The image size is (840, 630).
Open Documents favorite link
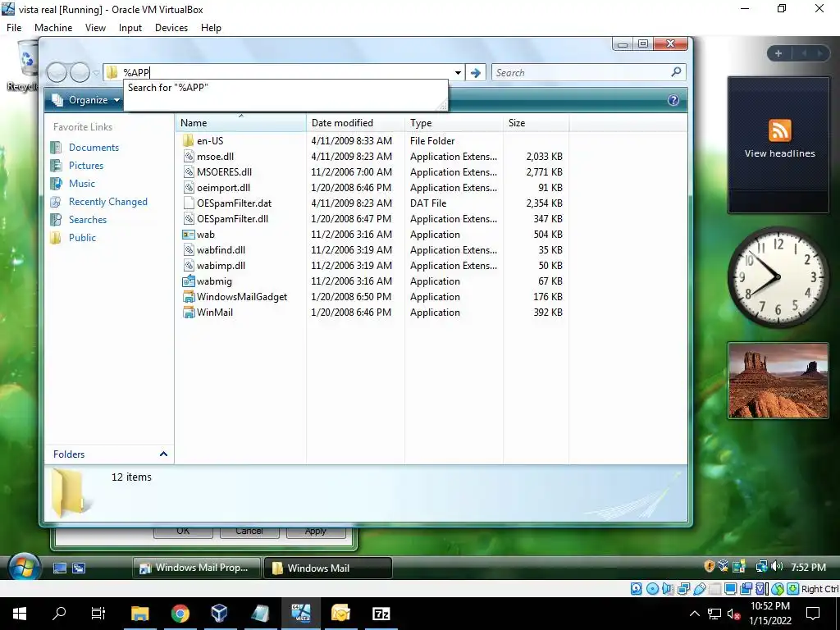(94, 148)
